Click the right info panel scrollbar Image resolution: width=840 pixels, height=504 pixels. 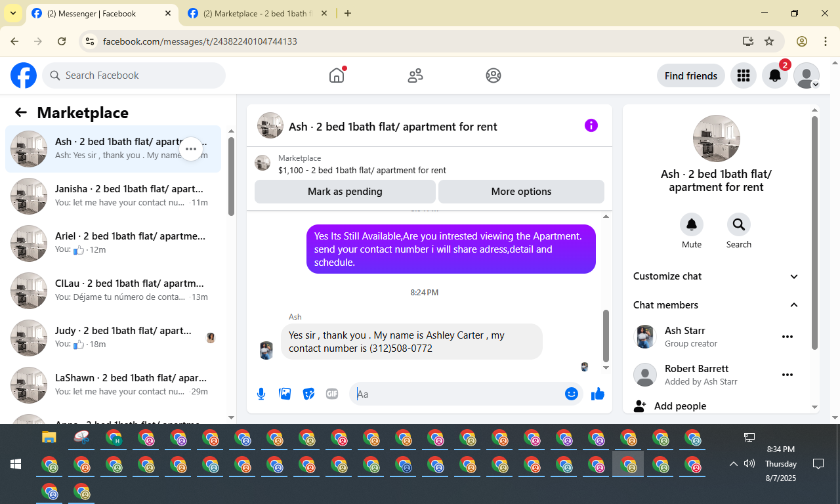(815, 233)
